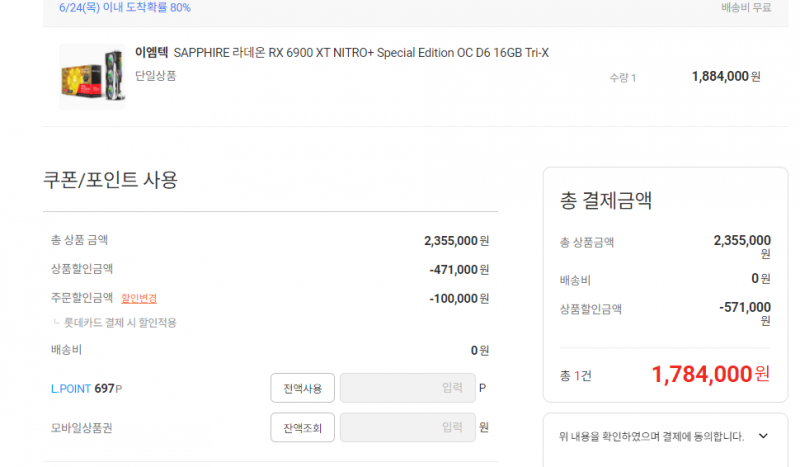Image resolution: width=800 pixels, height=467 pixels.
Task: Click the 잔액조회 button for 모바일상품권
Action: [303, 428]
